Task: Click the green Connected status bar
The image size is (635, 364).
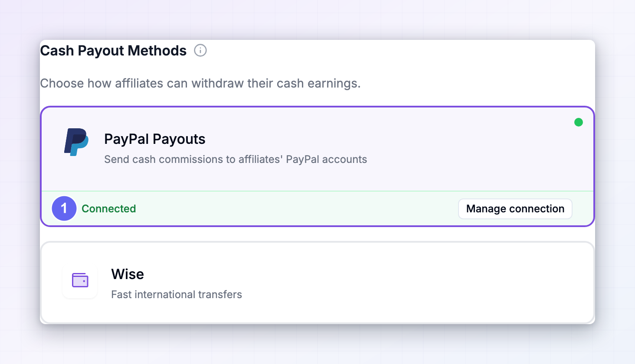Action: coord(317,208)
